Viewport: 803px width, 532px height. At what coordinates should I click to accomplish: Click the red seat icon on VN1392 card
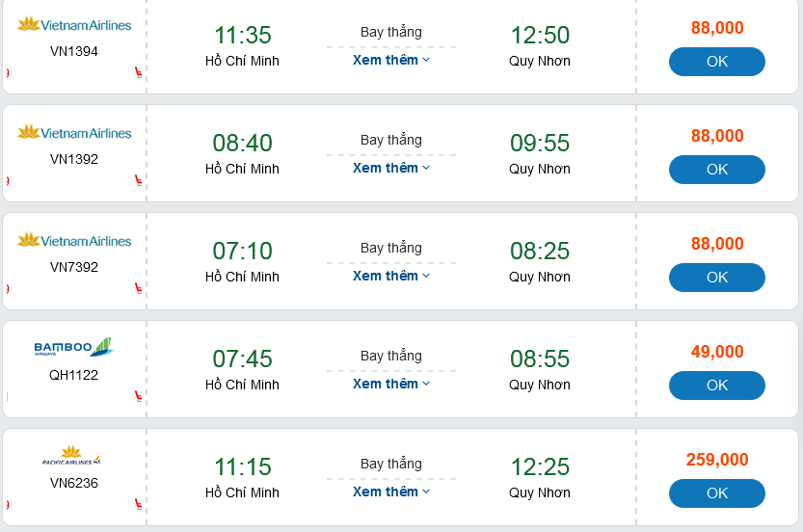click(x=139, y=180)
